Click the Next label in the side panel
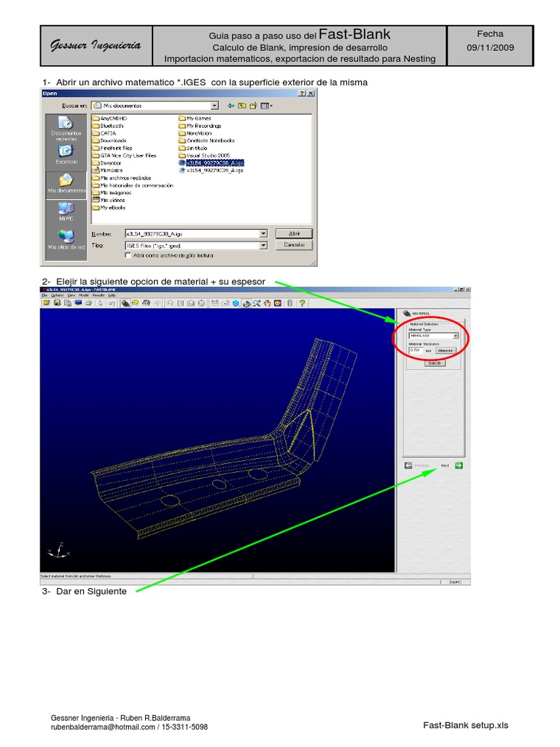The height and width of the screenshot is (747, 560). (x=445, y=465)
